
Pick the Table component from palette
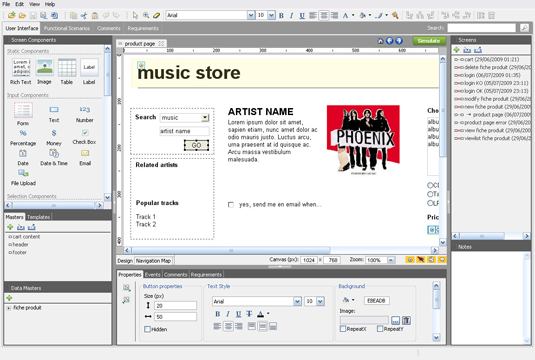click(67, 68)
